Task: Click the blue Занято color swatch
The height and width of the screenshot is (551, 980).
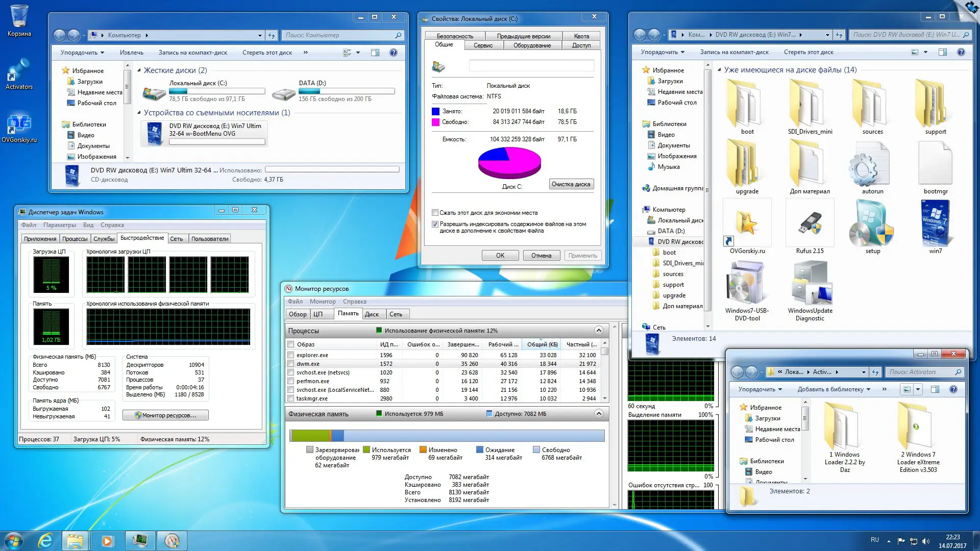Action: [x=436, y=111]
